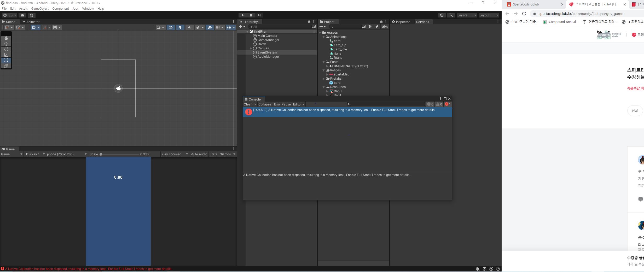Toggle 2D mode in Scene view
644x272 pixels.
tap(171, 27)
